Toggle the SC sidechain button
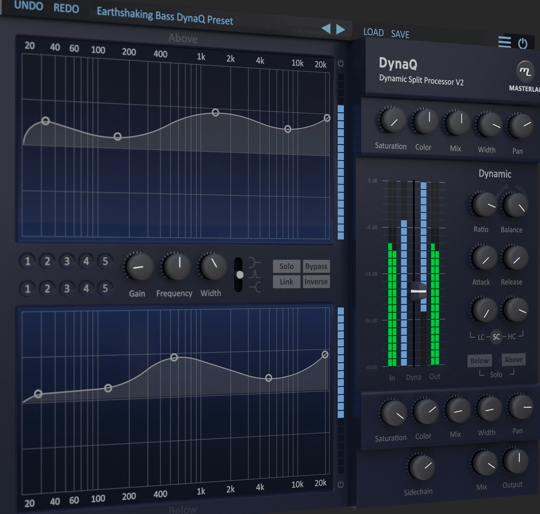This screenshot has width=540, height=514. click(x=496, y=337)
